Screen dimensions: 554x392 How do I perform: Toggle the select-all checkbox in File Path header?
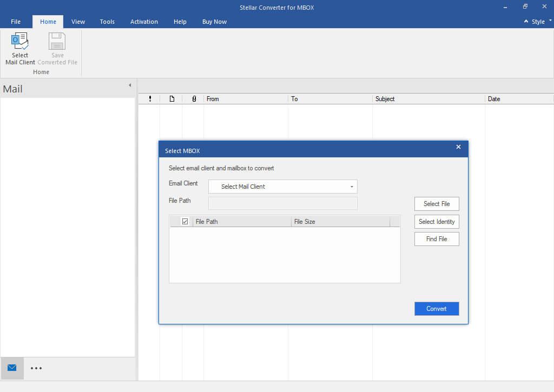point(185,222)
